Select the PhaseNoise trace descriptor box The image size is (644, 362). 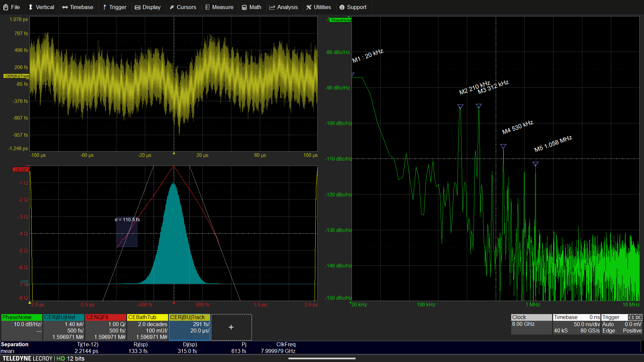coord(22,327)
